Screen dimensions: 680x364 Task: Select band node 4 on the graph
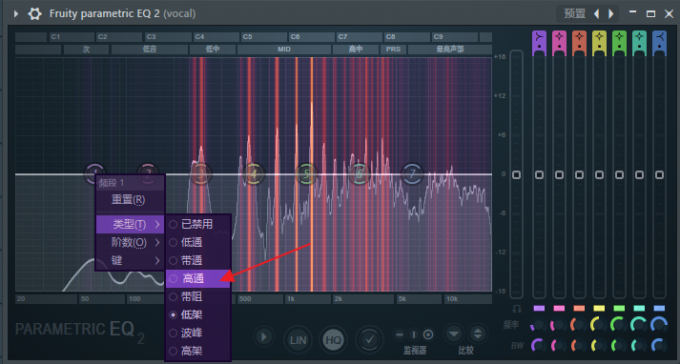click(254, 174)
